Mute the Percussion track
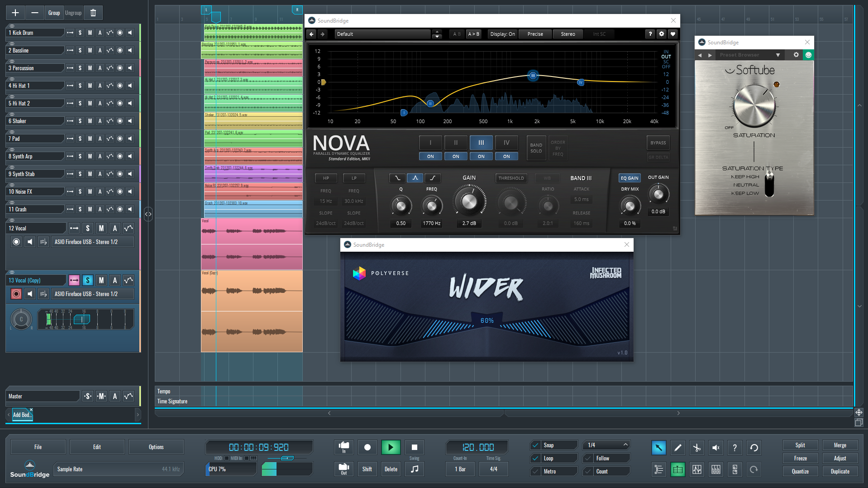 tap(90, 68)
